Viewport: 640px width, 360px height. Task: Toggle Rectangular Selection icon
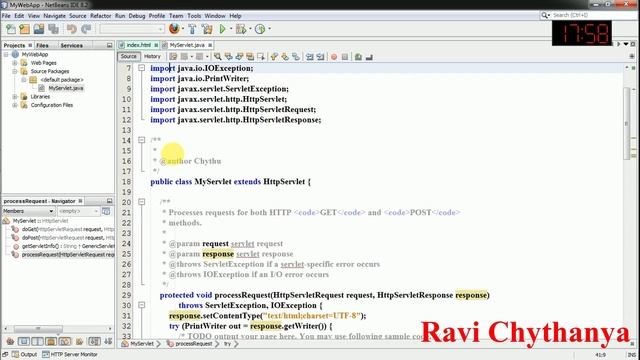[x=260, y=57]
